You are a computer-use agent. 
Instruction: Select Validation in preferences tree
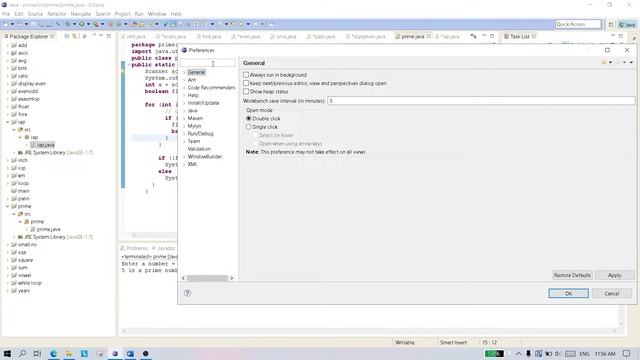[199, 149]
